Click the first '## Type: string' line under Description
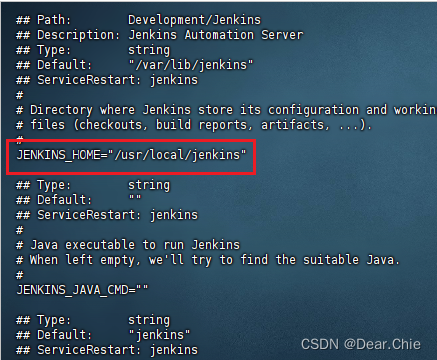This screenshot has height=360, width=437. pyautogui.click(x=93, y=50)
